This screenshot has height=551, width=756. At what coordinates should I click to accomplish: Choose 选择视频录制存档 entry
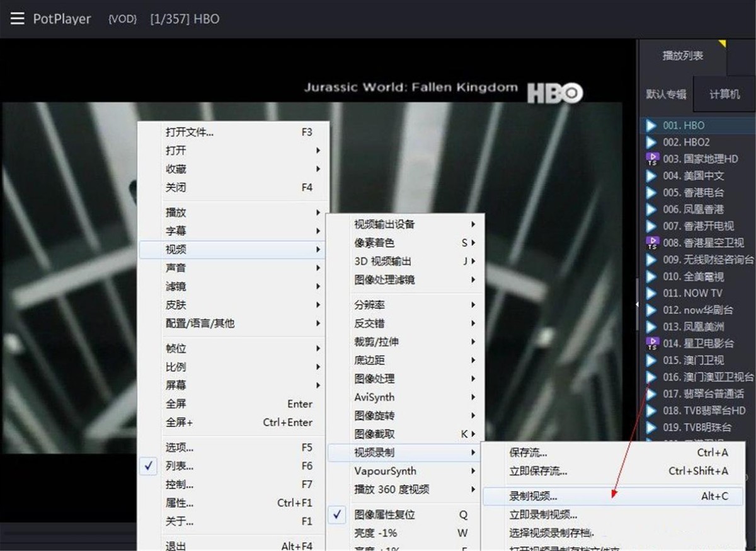tap(613, 533)
